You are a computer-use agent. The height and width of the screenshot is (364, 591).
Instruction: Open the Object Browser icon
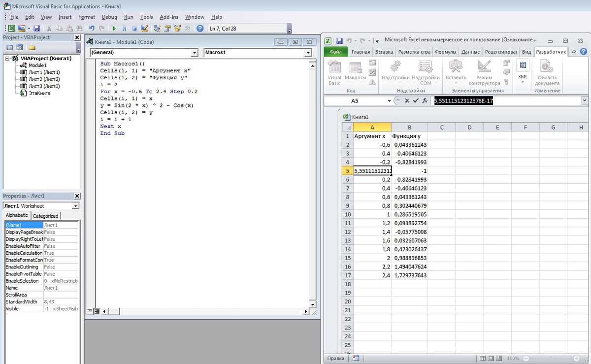[x=177, y=29]
